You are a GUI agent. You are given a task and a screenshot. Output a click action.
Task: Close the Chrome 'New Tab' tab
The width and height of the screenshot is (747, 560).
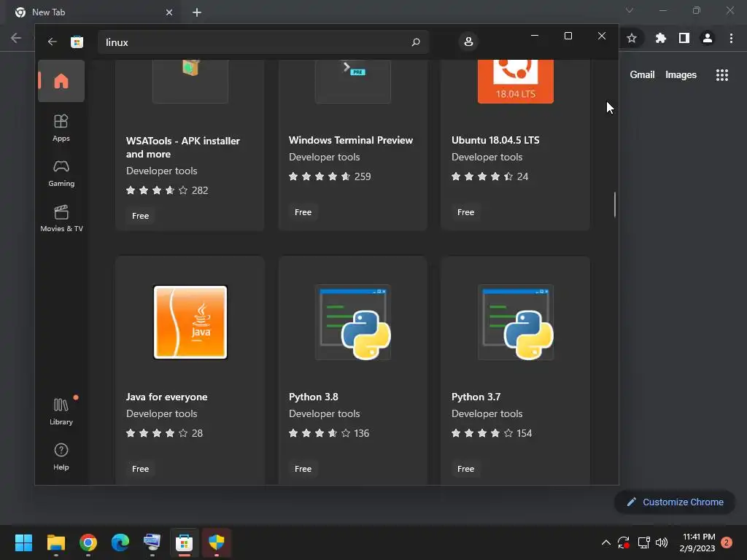(169, 12)
